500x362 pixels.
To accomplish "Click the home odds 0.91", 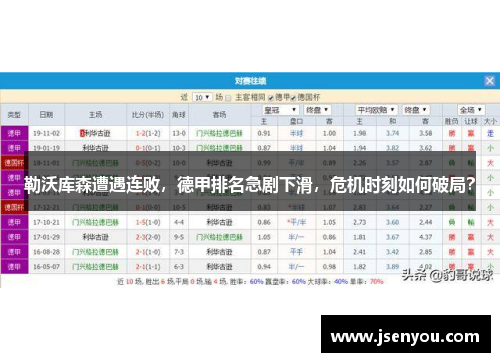I will tap(264, 133).
